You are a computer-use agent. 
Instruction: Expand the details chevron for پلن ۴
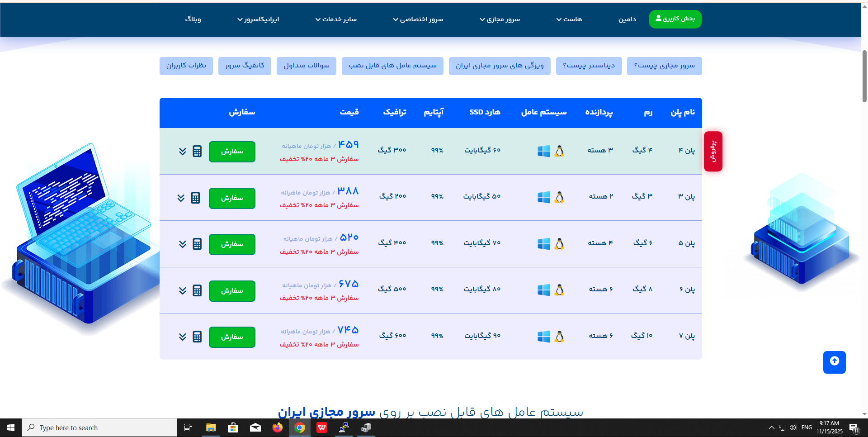coord(182,152)
